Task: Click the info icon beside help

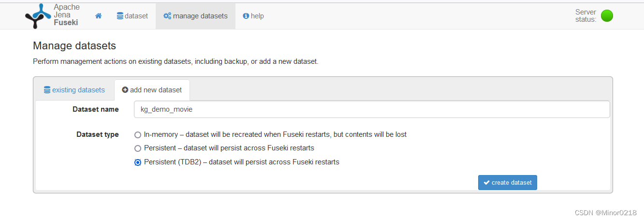Action: tap(246, 16)
